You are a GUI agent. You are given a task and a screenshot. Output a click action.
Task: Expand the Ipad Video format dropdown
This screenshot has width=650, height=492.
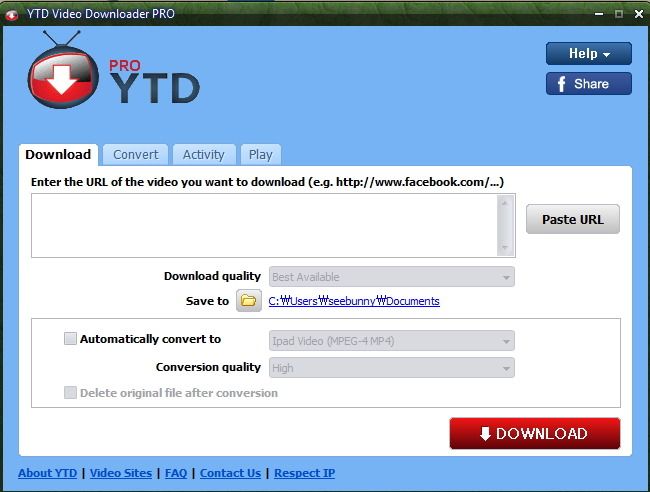click(392, 341)
